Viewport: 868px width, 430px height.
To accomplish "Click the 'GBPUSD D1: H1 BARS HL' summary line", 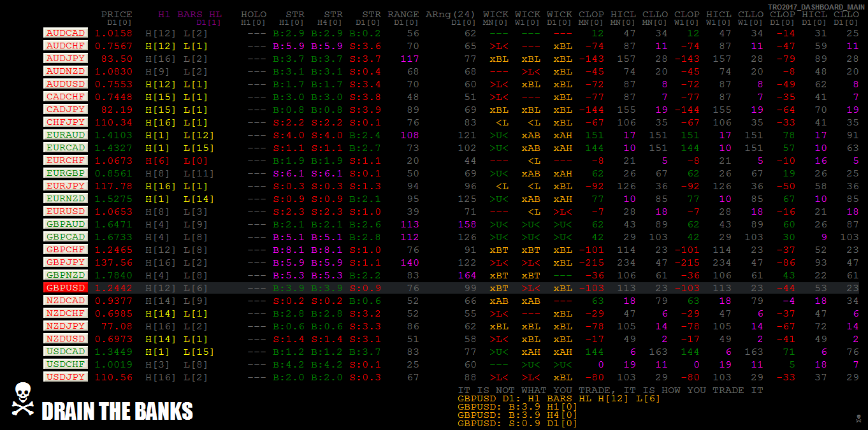I will pos(559,398).
